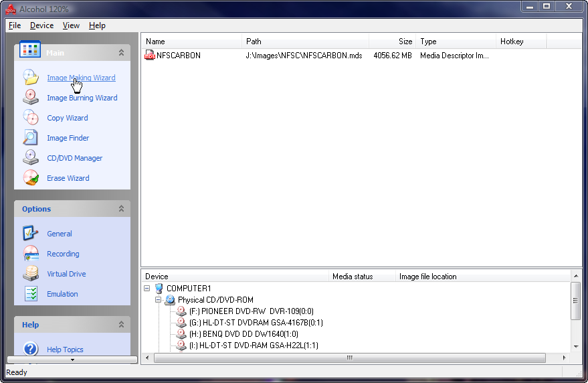588x383 pixels.
Task: Click the J:\Images\NFSC\NFSCARBON.mds path cell
Action: (304, 56)
